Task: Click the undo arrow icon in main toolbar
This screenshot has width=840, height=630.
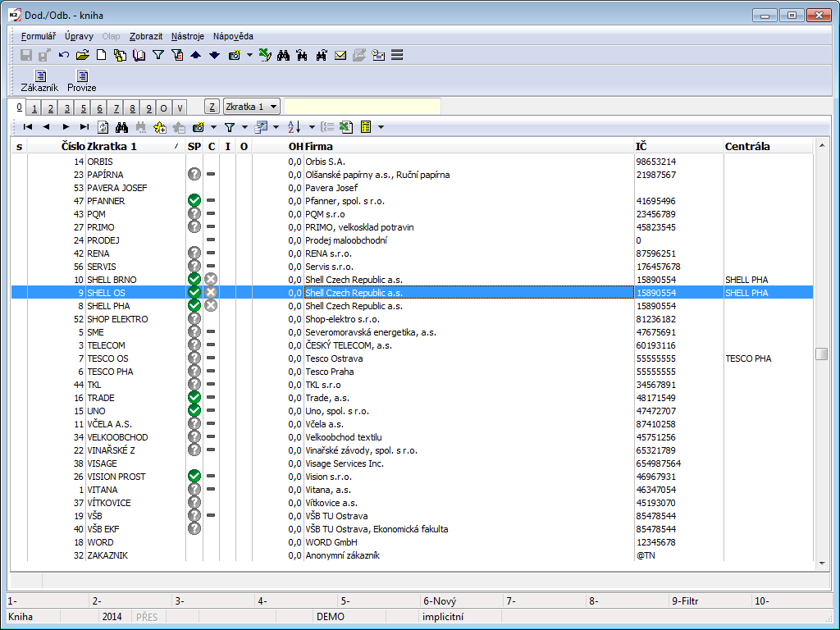Action: pyautogui.click(x=64, y=56)
